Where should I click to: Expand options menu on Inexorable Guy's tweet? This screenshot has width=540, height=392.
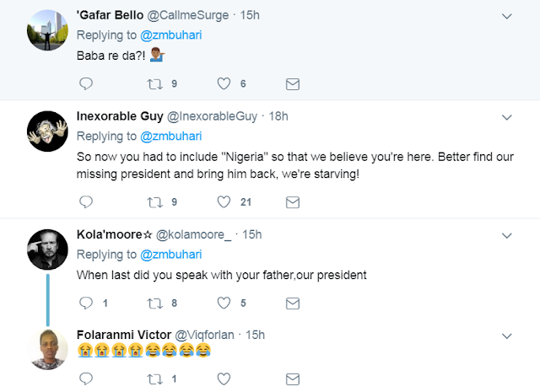506,115
